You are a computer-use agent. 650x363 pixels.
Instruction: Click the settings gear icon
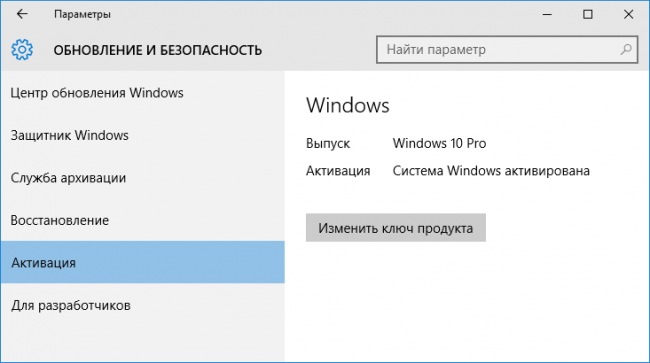coord(22,50)
